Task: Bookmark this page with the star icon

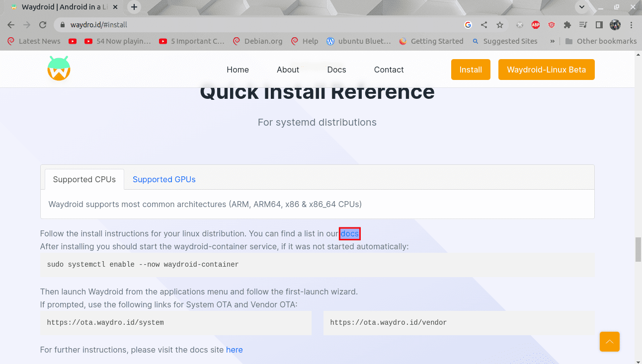Action: pos(500,25)
